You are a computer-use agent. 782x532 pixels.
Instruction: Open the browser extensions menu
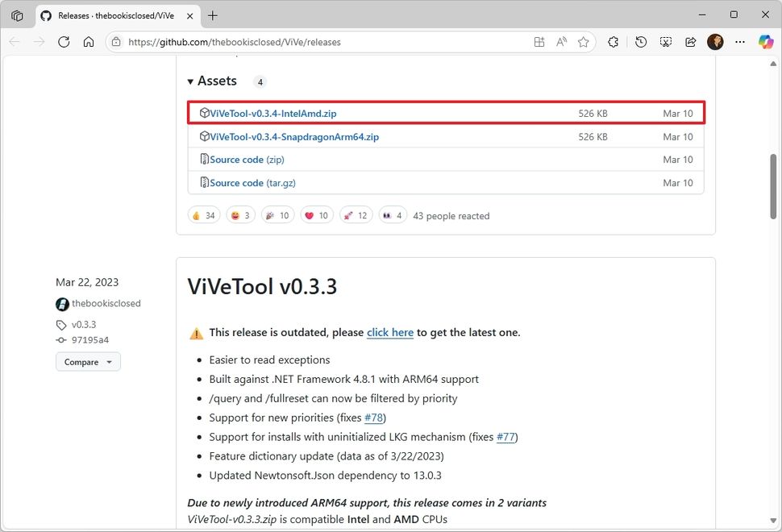point(614,42)
